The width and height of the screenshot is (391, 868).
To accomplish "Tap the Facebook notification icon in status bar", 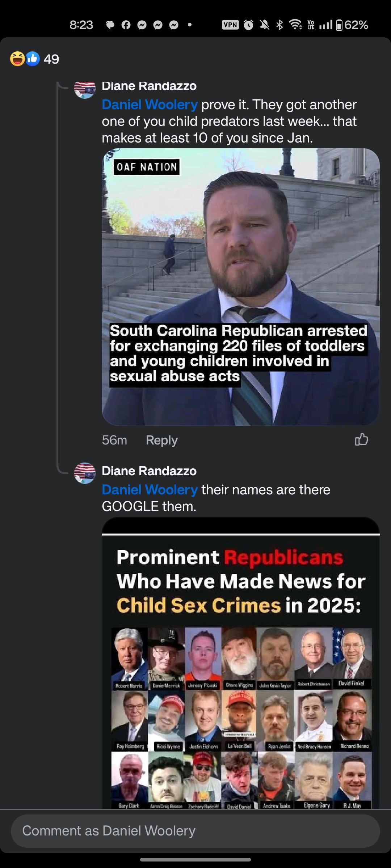I will 126,25.
